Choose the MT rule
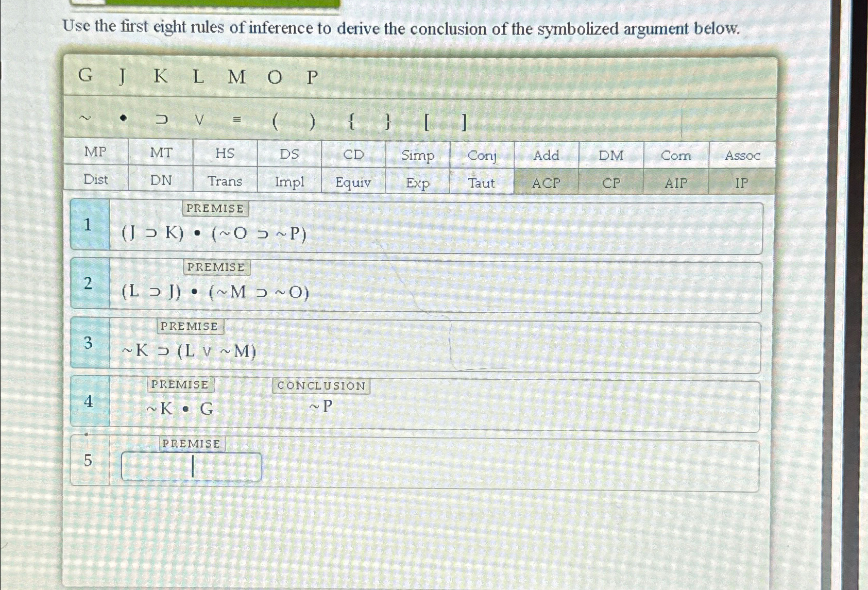868x590 pixels. click(161, 153)
